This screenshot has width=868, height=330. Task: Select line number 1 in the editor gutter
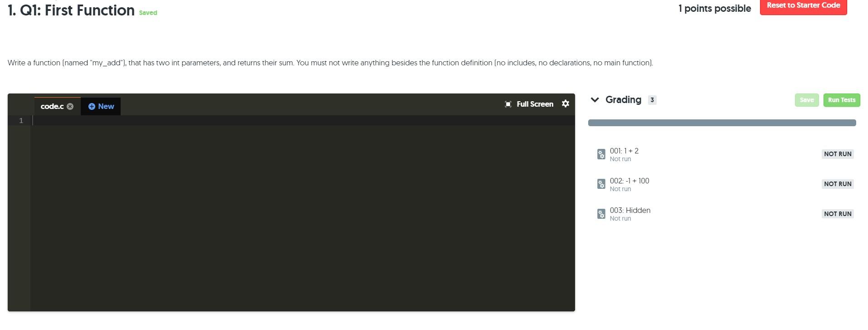[21, 121]
